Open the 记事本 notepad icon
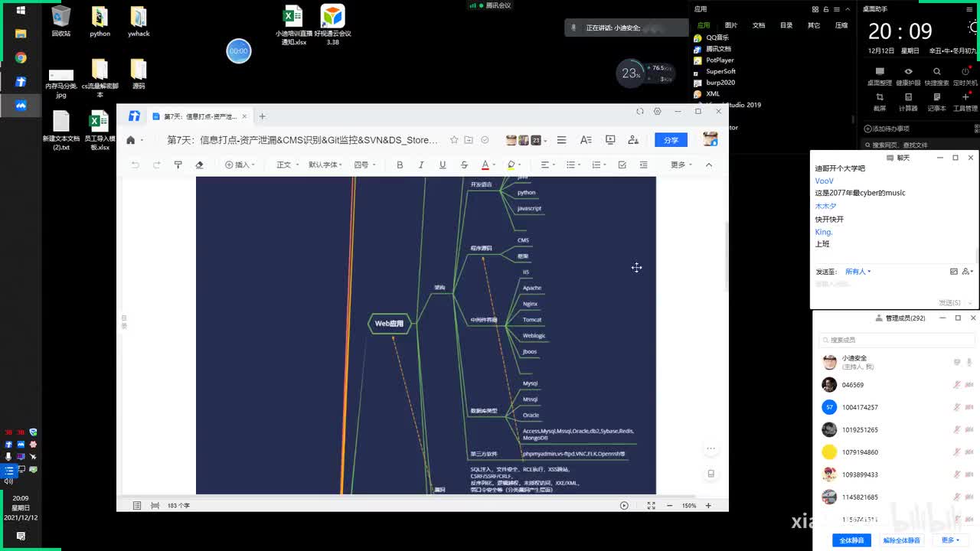980x551 pixels. click(936, 102)
